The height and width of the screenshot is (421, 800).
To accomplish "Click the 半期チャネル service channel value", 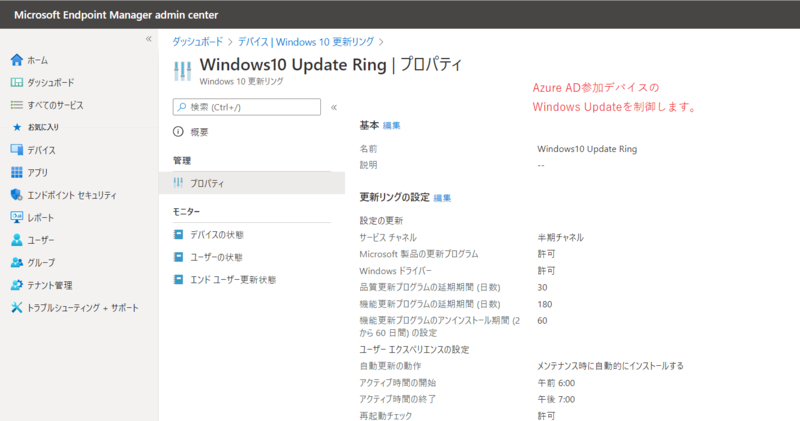I will [x=560, y=237].
